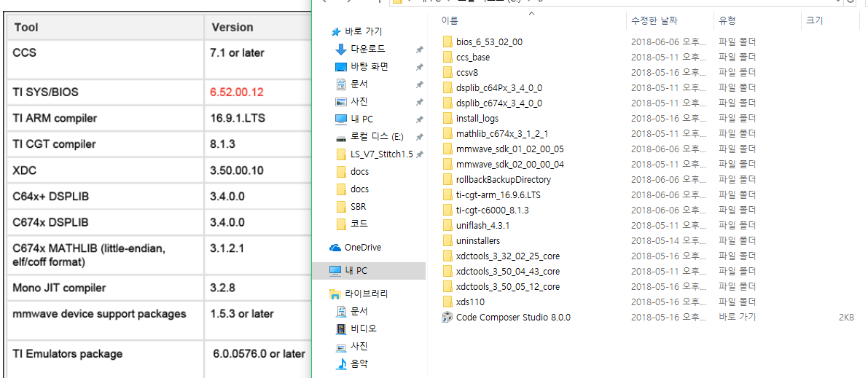Viewport: 868px width, 378px height.
Task: Open the bios_6_53_02_00 folder icon
Action: [447, 42]
